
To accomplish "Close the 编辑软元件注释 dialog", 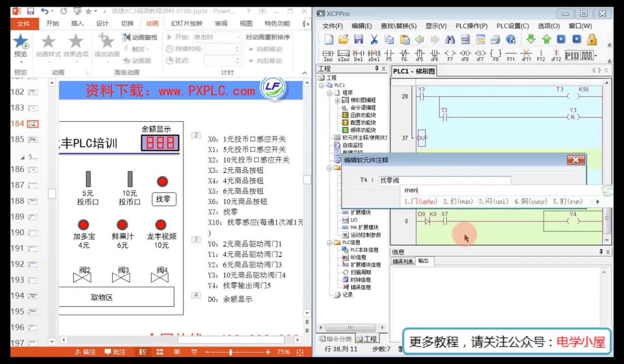I will (x=575, y=160).
